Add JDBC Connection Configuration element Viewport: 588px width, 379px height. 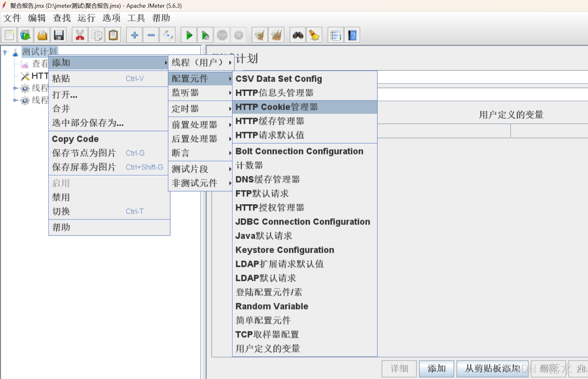[305, 222]
